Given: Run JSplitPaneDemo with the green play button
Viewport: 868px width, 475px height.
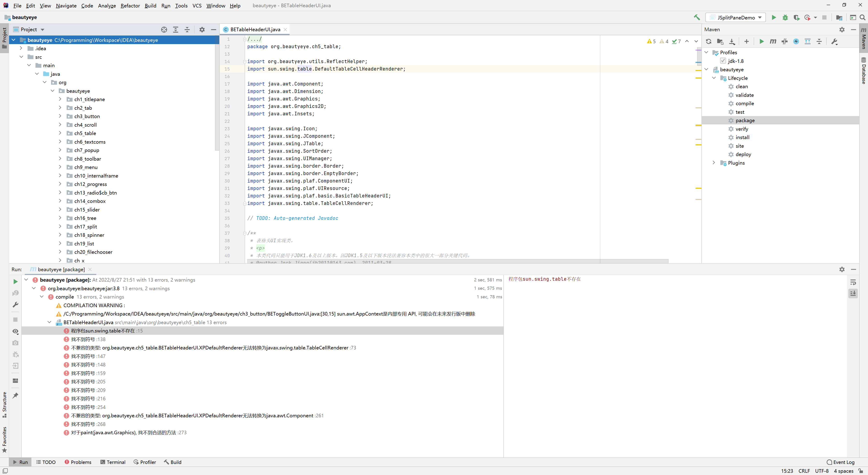Looking at the screenshot, I should point(774,18).
